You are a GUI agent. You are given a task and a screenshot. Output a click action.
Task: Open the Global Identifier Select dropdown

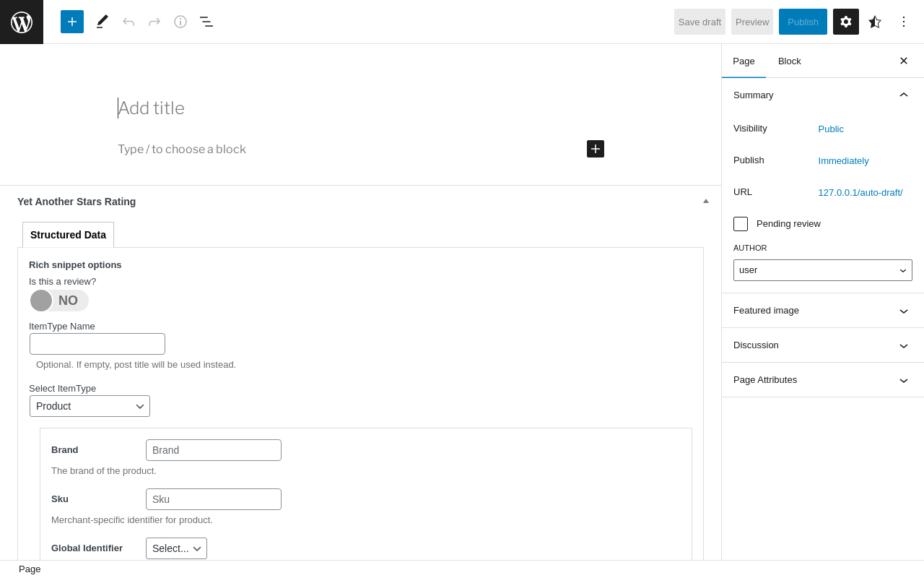pyautogui.click(x=176, y=548)
